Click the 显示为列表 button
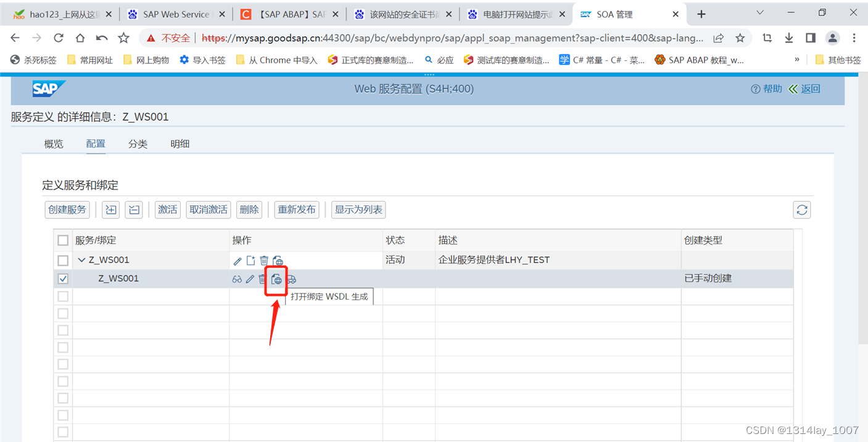868x442 pixels. point(358,210)
